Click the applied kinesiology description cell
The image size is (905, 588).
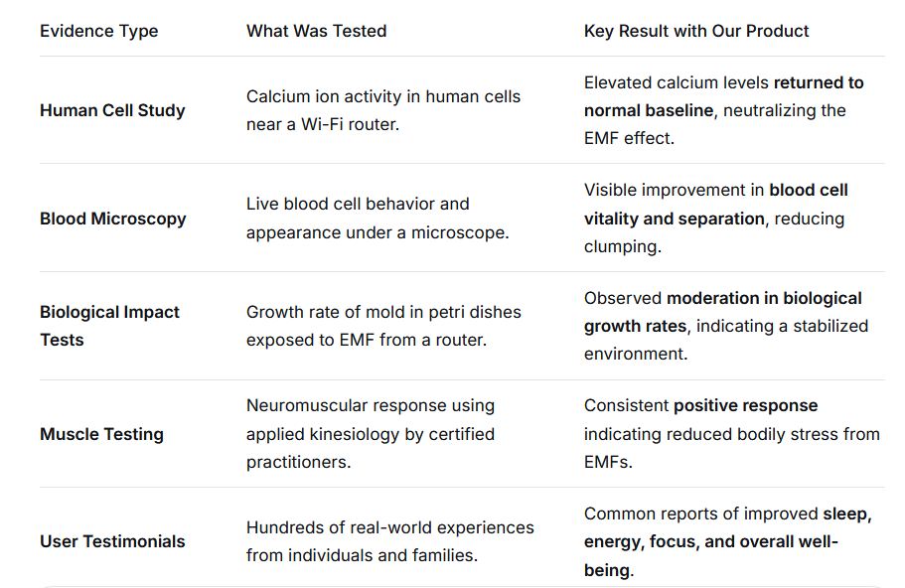point(370,434)
